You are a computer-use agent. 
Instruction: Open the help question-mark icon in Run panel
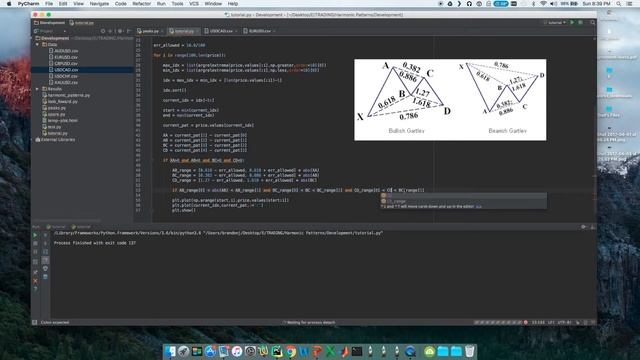click(x=35, y=289)
